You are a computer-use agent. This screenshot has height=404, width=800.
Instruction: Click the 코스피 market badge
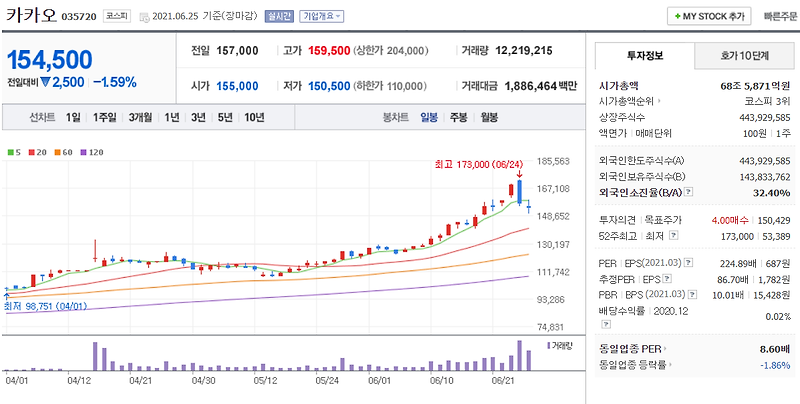tap(117, 16)
